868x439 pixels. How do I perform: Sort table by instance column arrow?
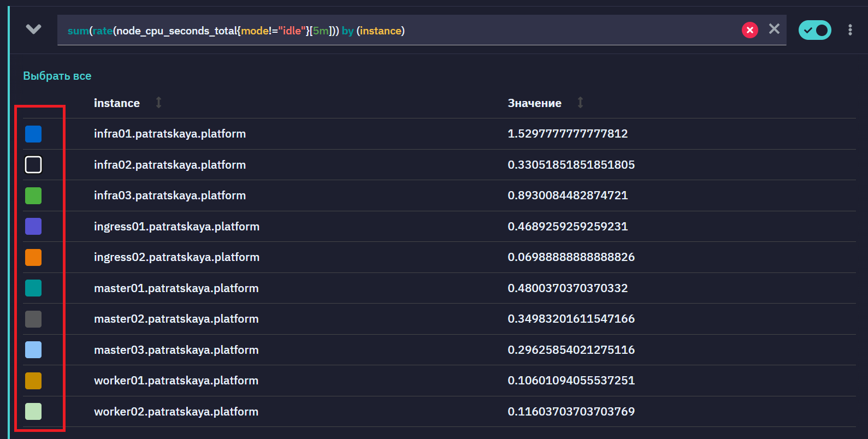point(158,103)
